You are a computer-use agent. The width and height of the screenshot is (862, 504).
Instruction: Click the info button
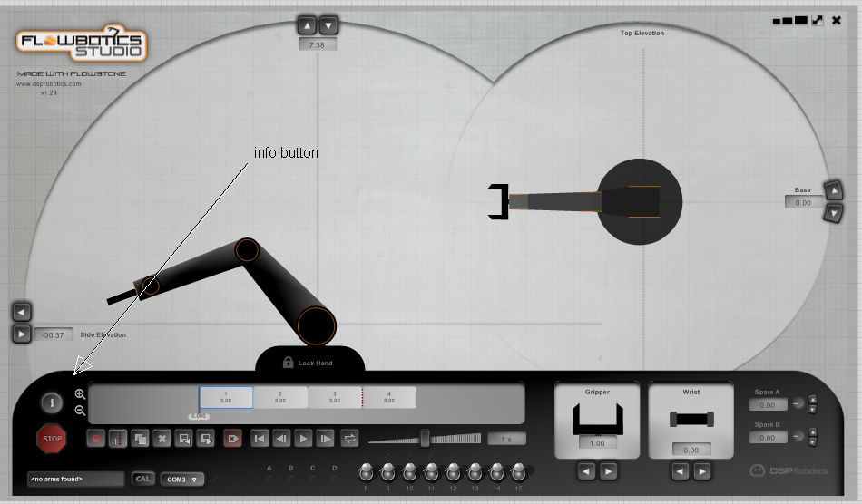click(52, 402)
